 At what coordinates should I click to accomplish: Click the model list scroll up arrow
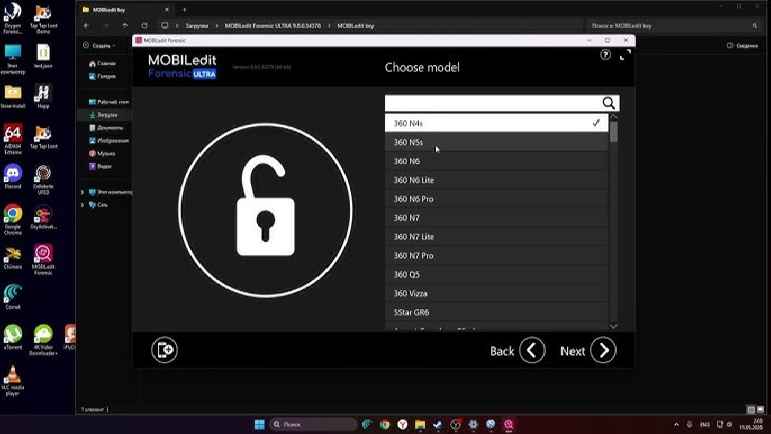614,117
